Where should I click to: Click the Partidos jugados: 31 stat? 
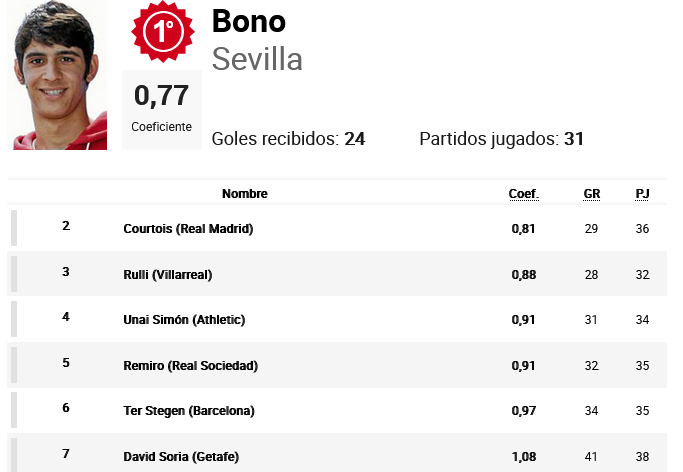(x=501, y=139)
